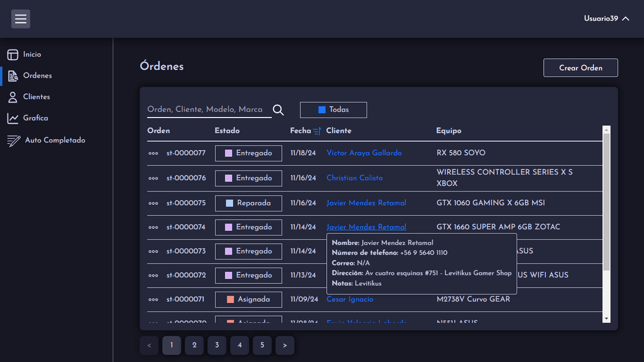Select phone number in client tooltip
The width and height of the screenshot is (644, 362).
click(423, 253)
